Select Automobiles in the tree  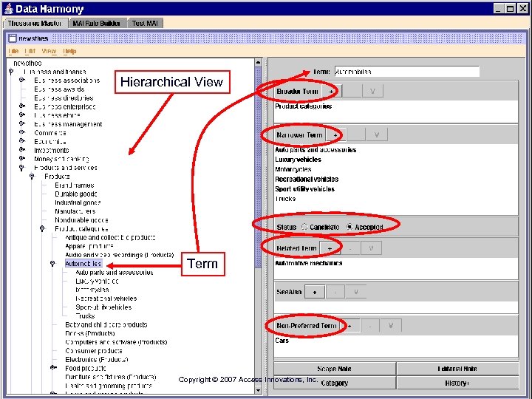click(x=83, y=264)
